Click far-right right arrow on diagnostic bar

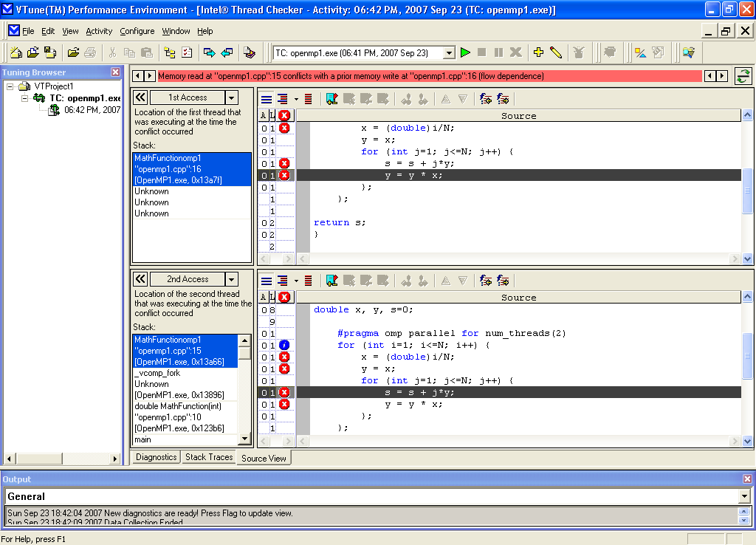[722, 76]
